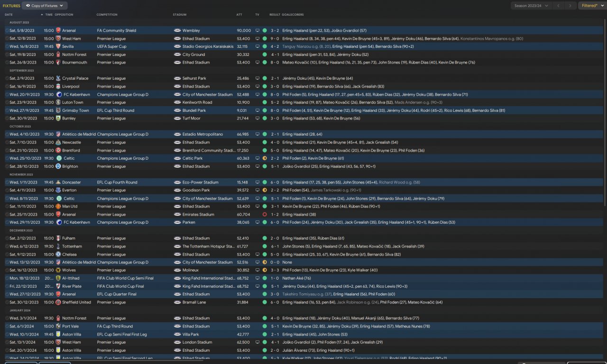
Task: Click the Doncaster club badge
Action: [58, 182]
